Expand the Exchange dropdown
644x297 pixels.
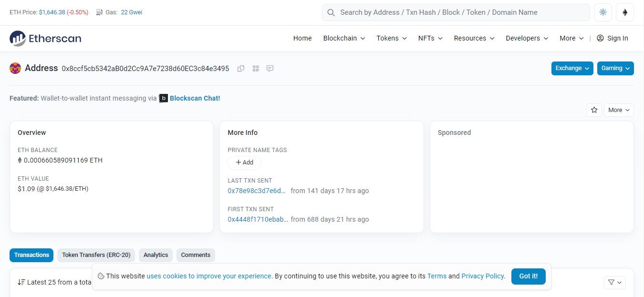point(572,68)
